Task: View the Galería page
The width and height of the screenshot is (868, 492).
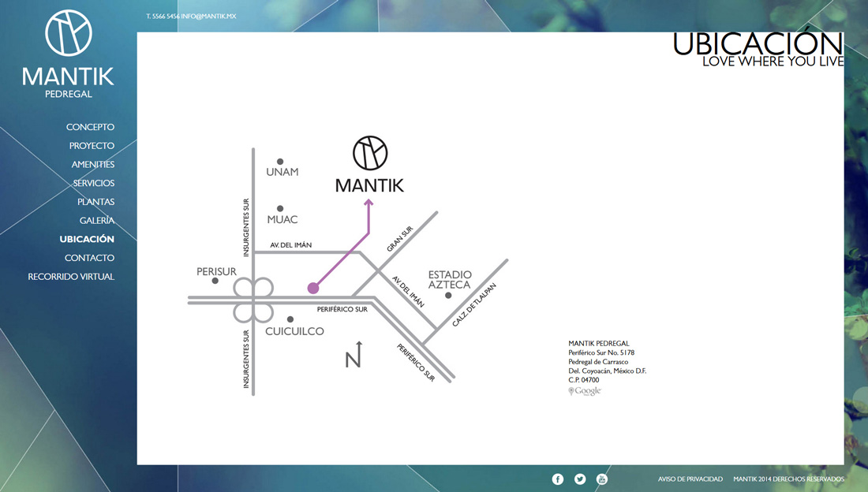Action: coord(97,220)
